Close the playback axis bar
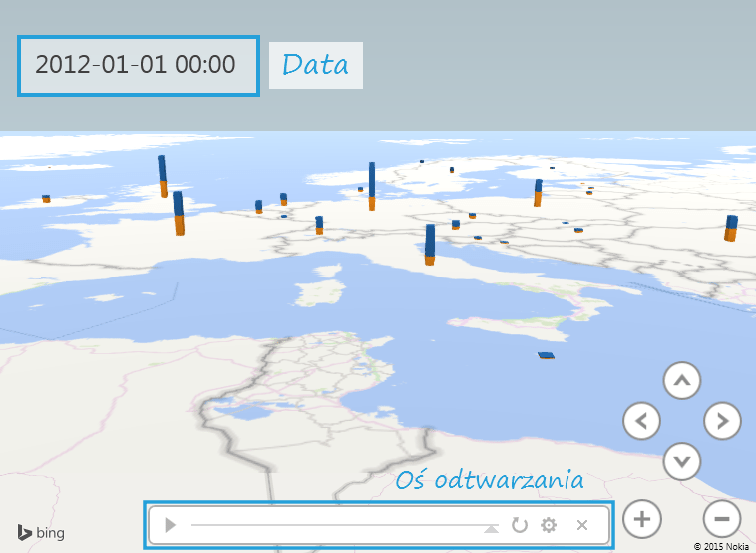Image resolution: width=756 pixels, height=553 pixels. pyautogui.click(x=582, y=525)
